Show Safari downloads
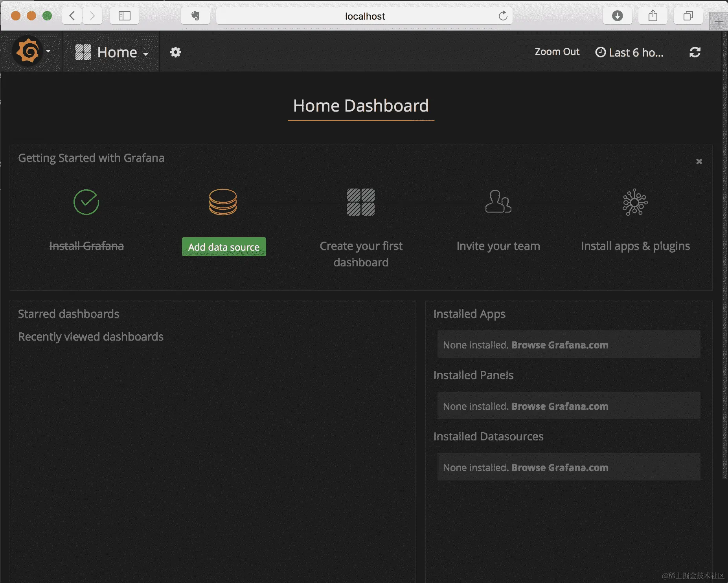 pos(618,16)
